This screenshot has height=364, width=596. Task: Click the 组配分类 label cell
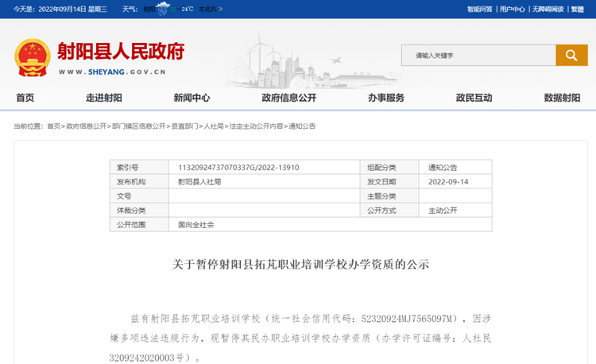(x=389, y=168)
